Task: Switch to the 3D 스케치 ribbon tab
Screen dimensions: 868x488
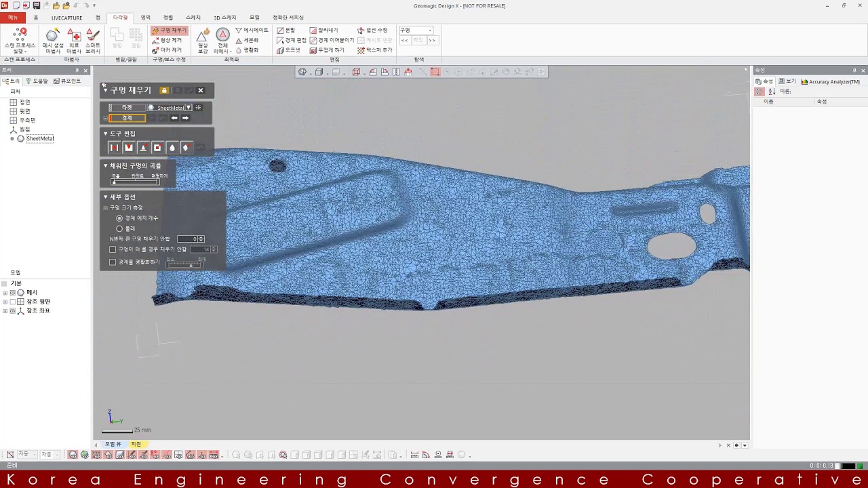Action: 224,18
